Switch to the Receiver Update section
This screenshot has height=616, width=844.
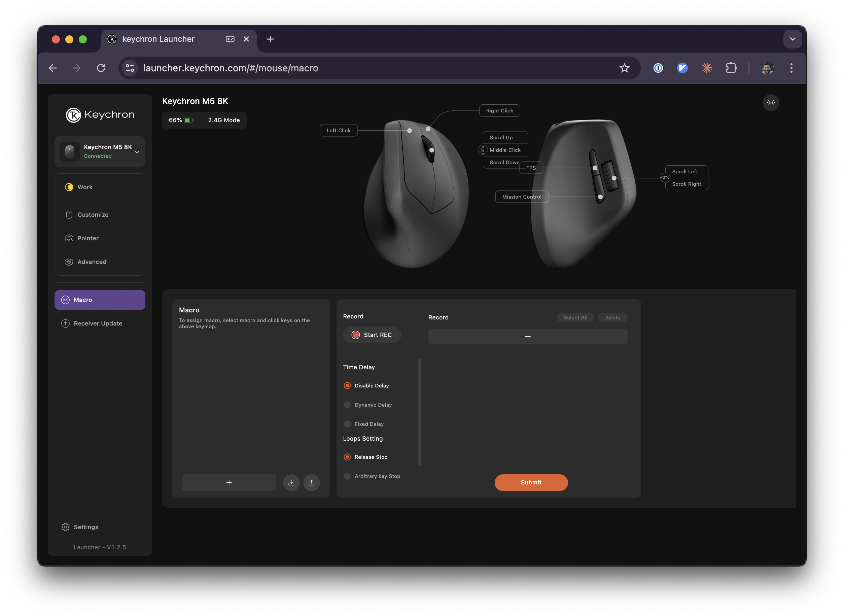point(98,323)
